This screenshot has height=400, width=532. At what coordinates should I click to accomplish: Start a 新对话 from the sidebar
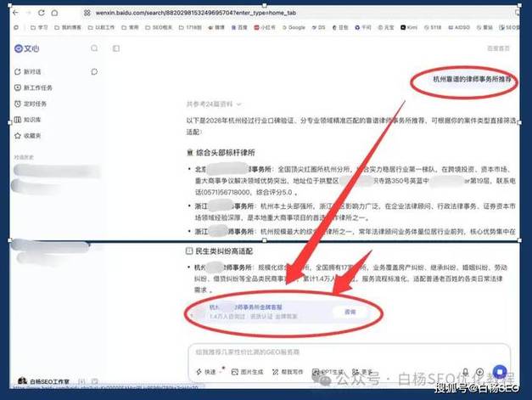click(28, 71)
